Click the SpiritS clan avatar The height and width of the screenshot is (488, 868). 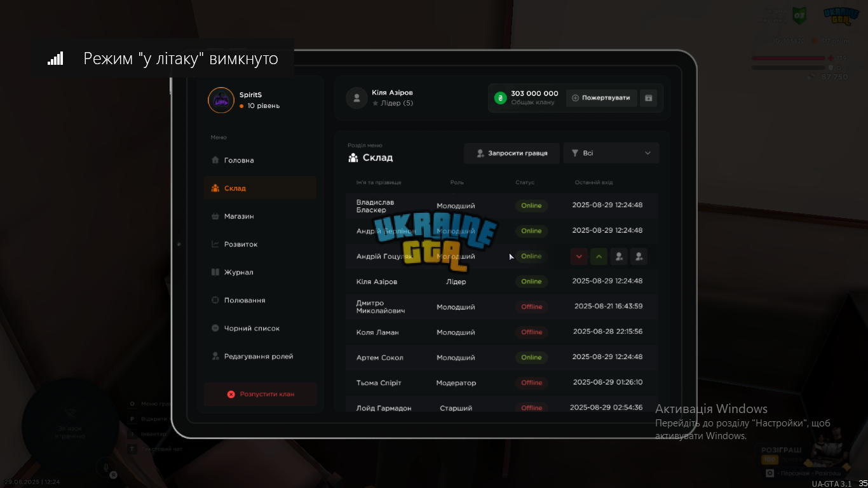pos(221,100)
